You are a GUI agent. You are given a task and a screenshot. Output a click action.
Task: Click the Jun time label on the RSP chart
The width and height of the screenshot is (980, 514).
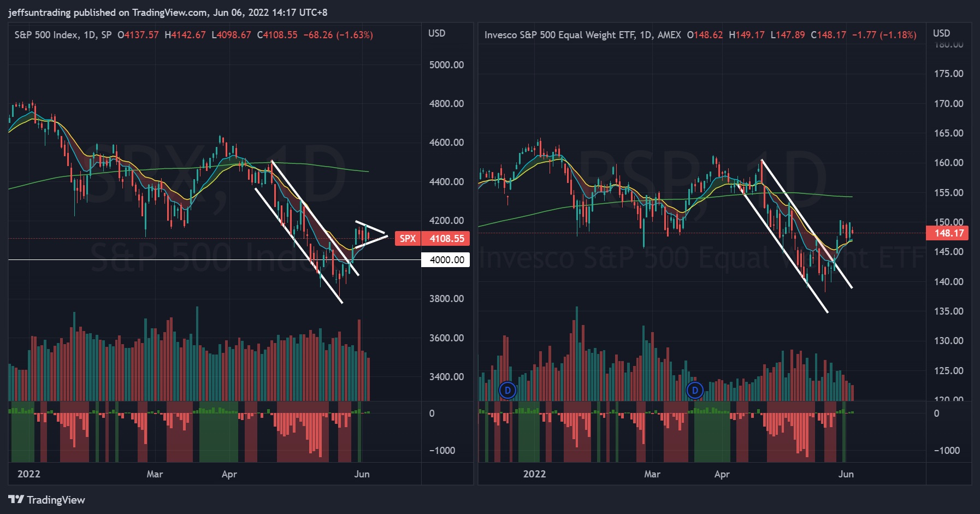coord(846,474)
